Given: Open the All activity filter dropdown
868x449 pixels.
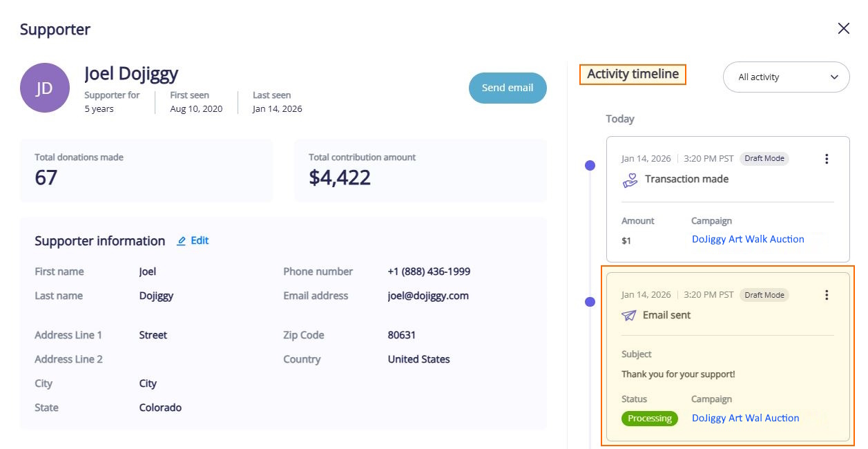Looking at the screenshot, I should 786,77.
